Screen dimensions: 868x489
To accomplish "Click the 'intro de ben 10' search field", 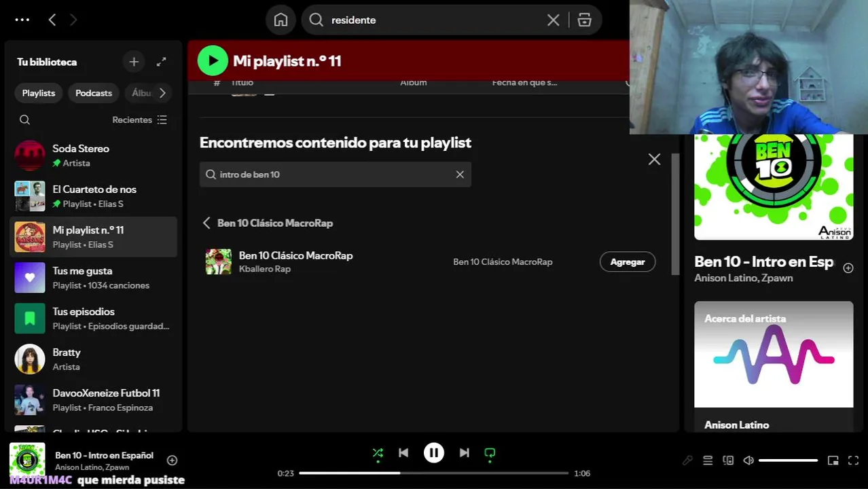I will 336,175.
